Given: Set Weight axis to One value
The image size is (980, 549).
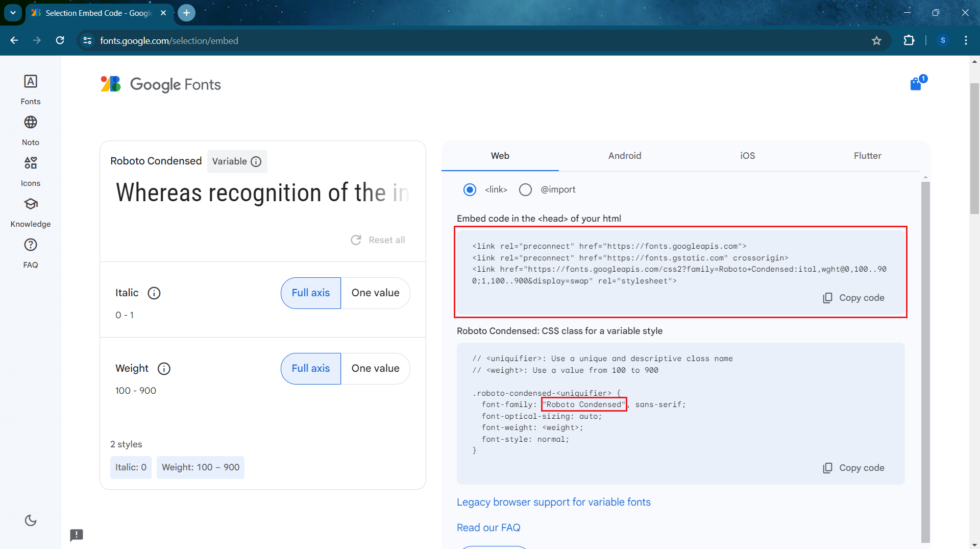Looking at the screenshot, I should tap(375, 369).
